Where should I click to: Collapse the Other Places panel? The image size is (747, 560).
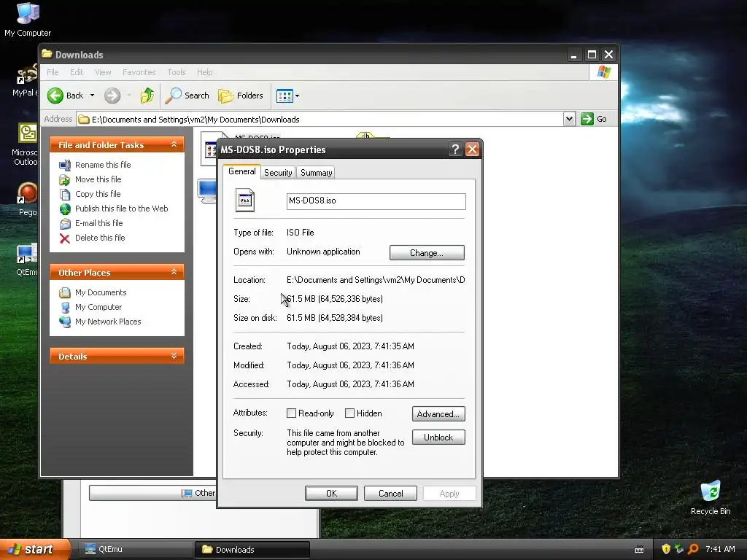click(x=174, y=272)
